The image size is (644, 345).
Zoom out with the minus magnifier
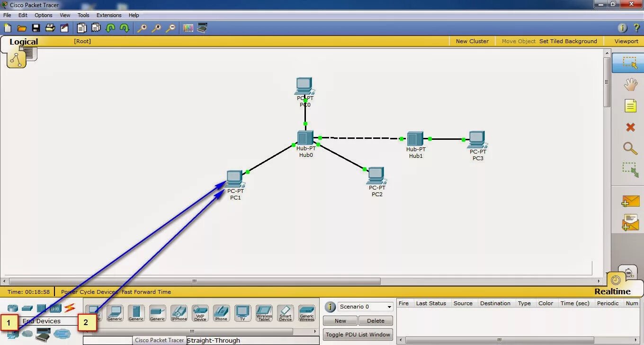(x=170, y=28)
